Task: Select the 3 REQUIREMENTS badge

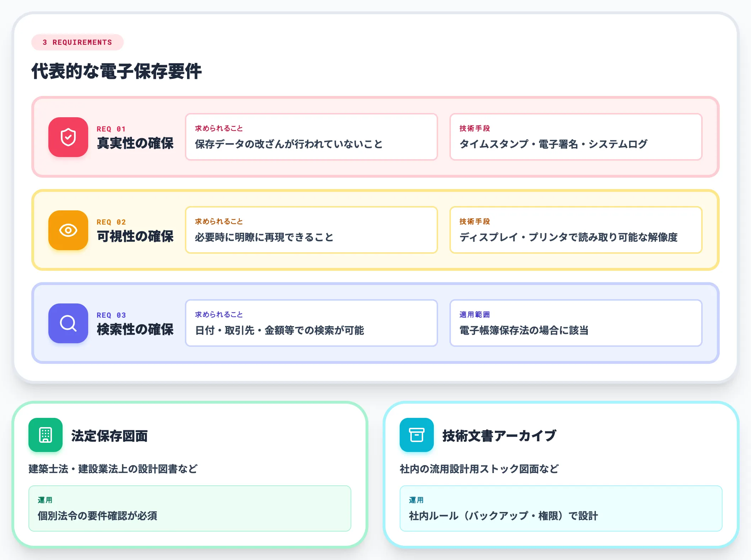Action: (x=78, y=42)
